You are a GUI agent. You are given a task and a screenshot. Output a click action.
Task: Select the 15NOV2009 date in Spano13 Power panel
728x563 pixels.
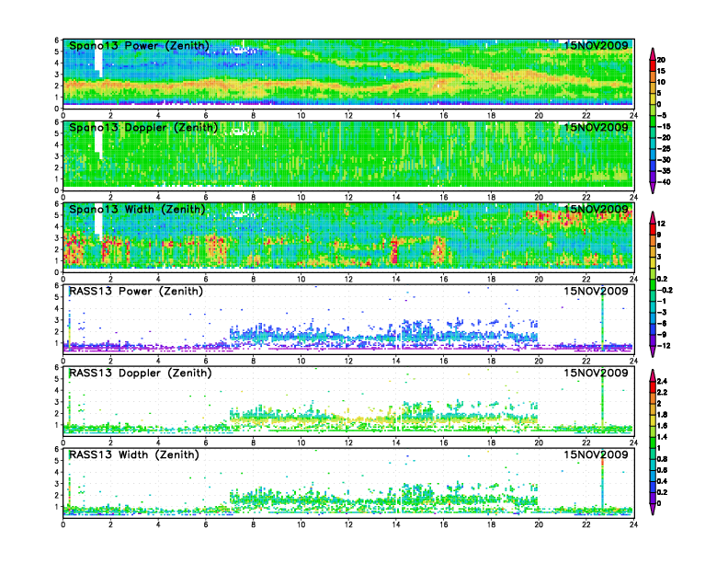[x=596, y=45]
